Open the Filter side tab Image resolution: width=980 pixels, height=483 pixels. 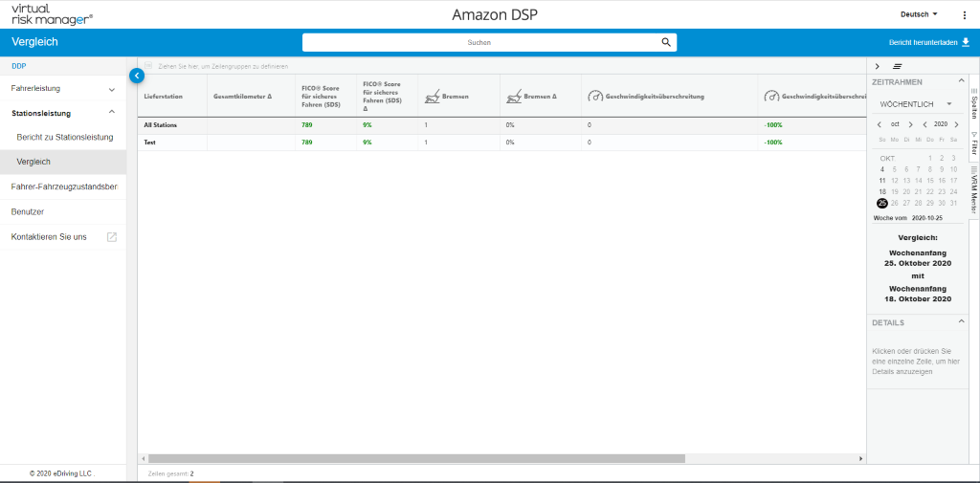point(973,143)
